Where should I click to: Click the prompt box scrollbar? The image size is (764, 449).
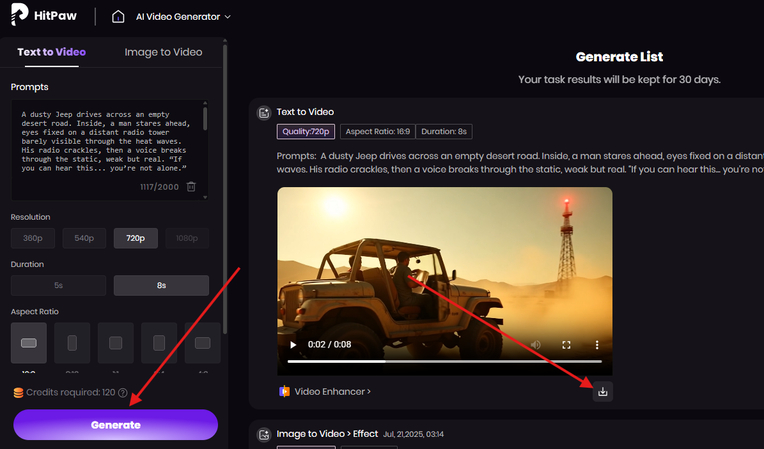pos(205,118)
